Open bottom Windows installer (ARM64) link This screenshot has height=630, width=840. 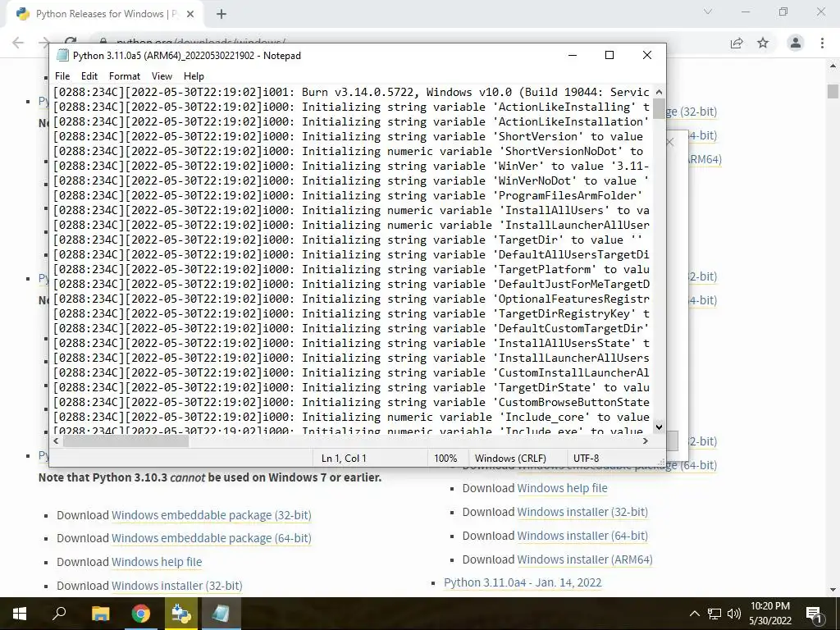[x=584, y=559]
